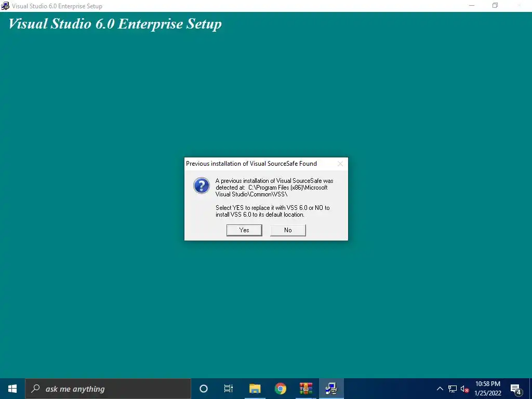Click the text 'Select YES to replace it with VSS 6.0'

click(x=262, y=208)
